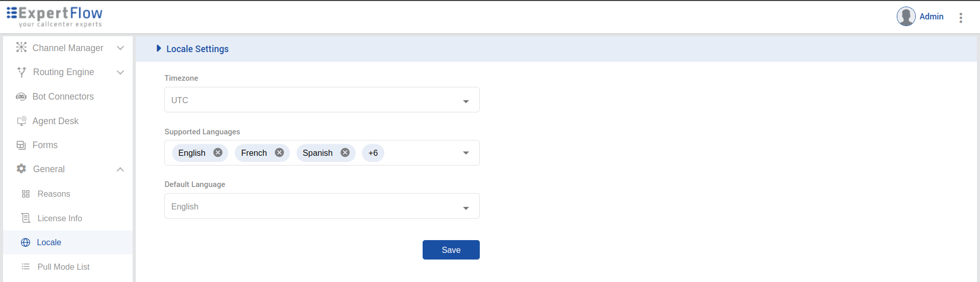The width and height of the screenshot is (980, 282).
Task: Click the Admin avatar icon
Action: [x=906, y=16]
